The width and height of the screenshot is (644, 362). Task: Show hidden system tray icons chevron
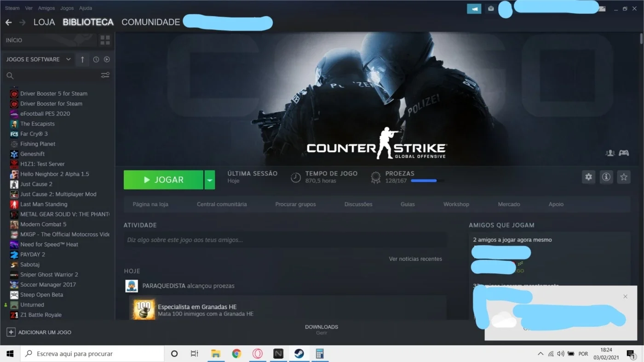(540, 354)
